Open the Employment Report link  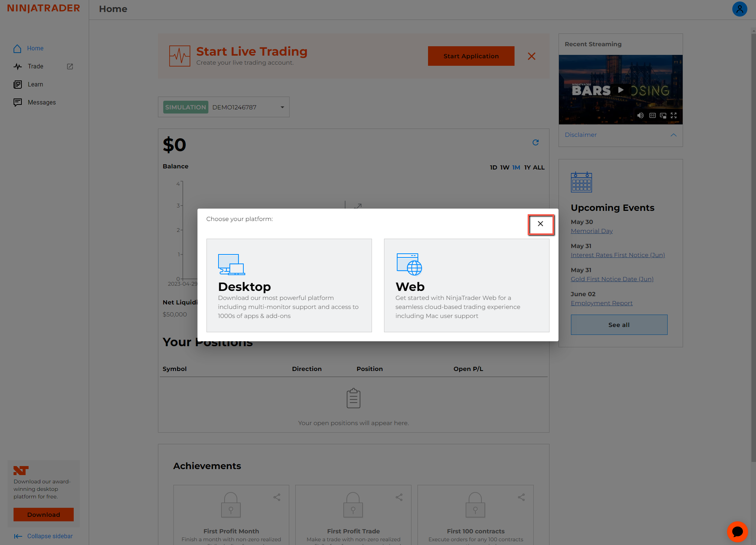(601, 303)
